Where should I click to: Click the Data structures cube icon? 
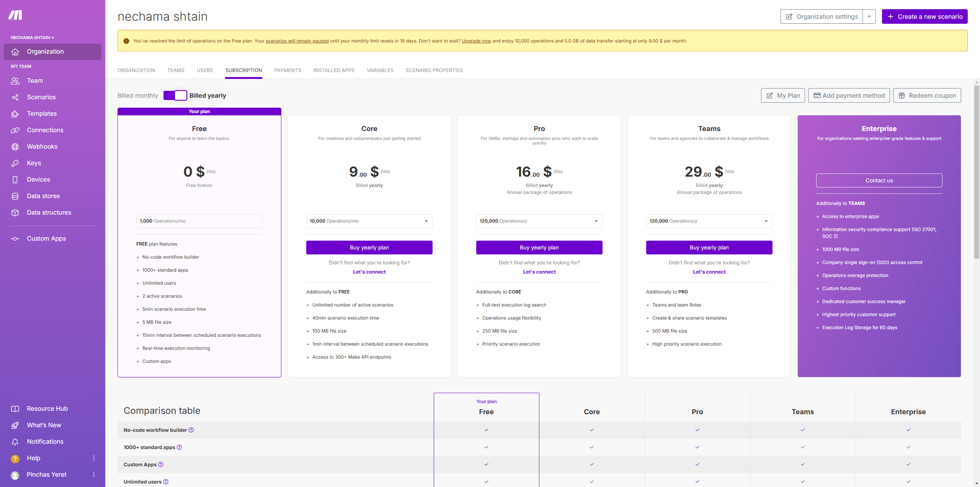15,213
